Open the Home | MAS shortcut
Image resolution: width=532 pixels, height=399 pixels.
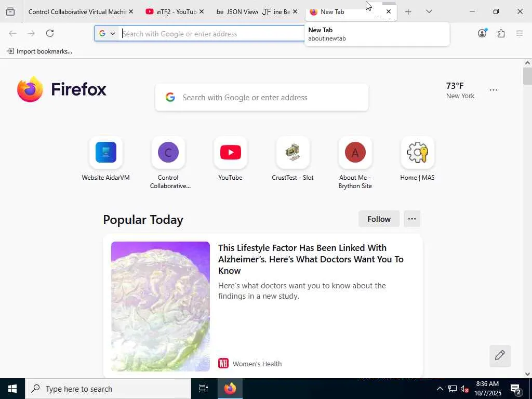[x=417, y=159]
